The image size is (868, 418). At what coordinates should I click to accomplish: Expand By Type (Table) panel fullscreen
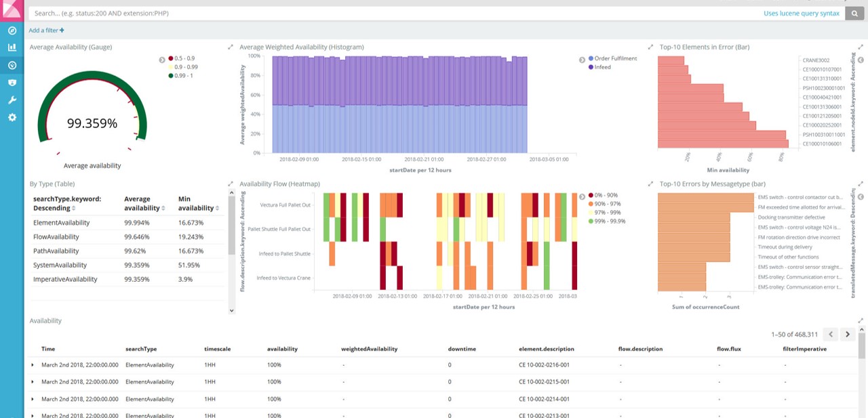coord(230,184)
